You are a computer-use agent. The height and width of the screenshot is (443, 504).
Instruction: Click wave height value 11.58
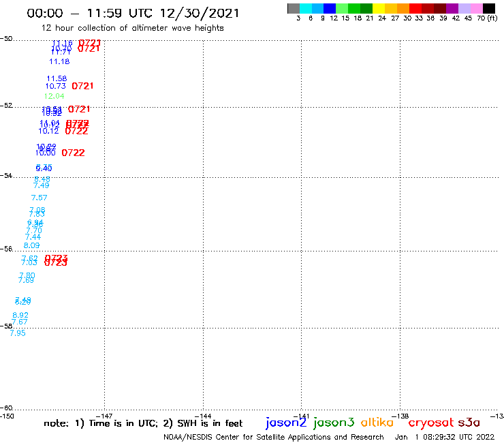(x=57, y=78)
